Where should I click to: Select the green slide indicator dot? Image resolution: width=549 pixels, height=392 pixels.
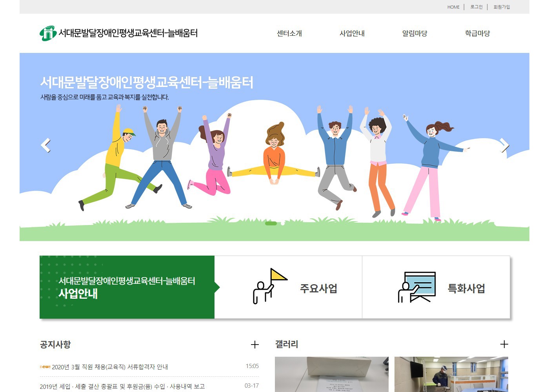coord(271,223)
